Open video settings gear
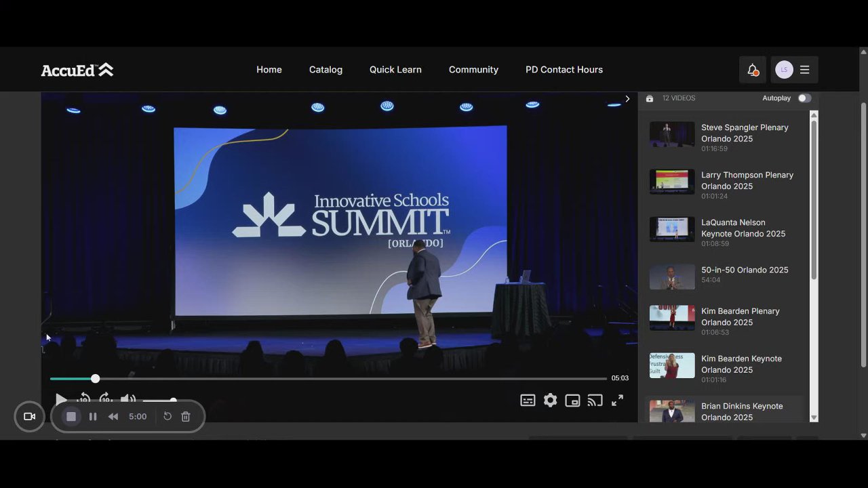 coord(550,401)
